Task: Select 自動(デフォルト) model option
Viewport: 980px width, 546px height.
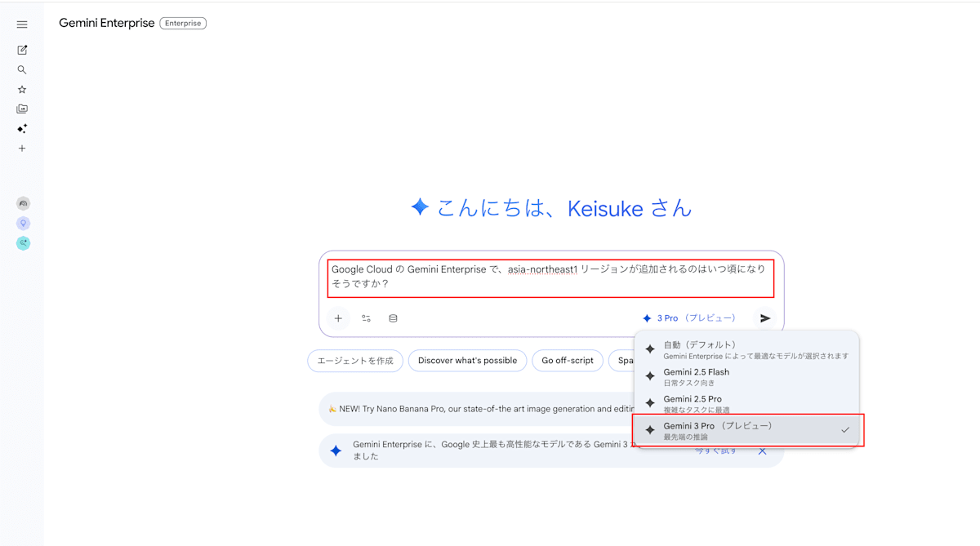Action: 746,349
